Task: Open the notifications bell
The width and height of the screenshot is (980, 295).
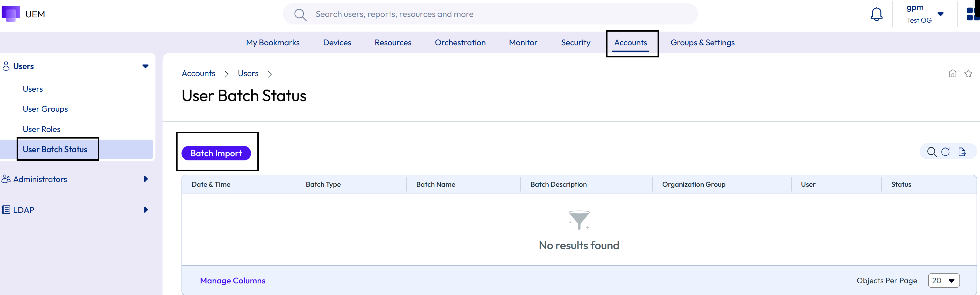Action: pyautogui.click(x=876, y=14)
